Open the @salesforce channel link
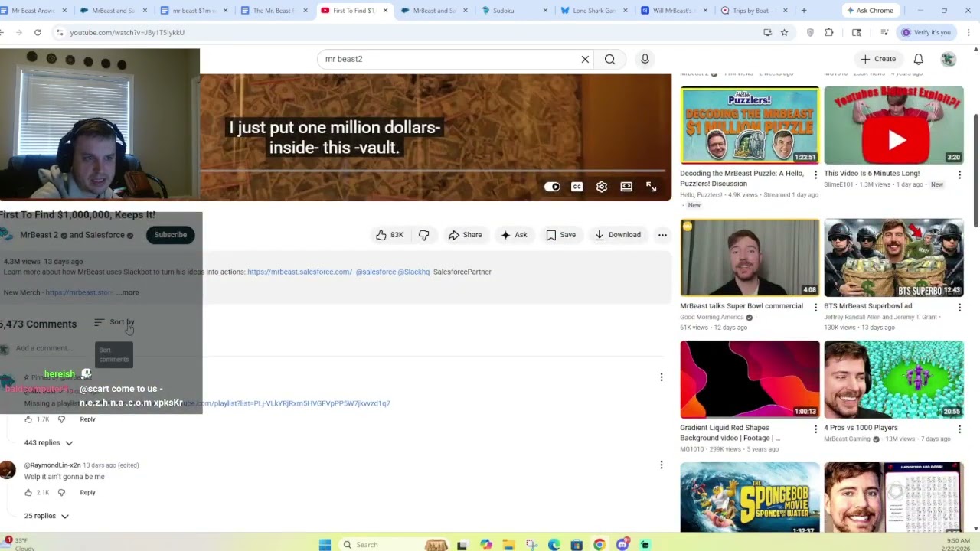 coord(375,272)
